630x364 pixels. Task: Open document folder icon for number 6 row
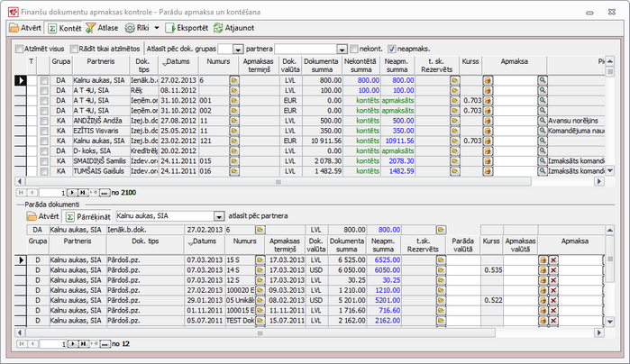click(x=234, y=80)
